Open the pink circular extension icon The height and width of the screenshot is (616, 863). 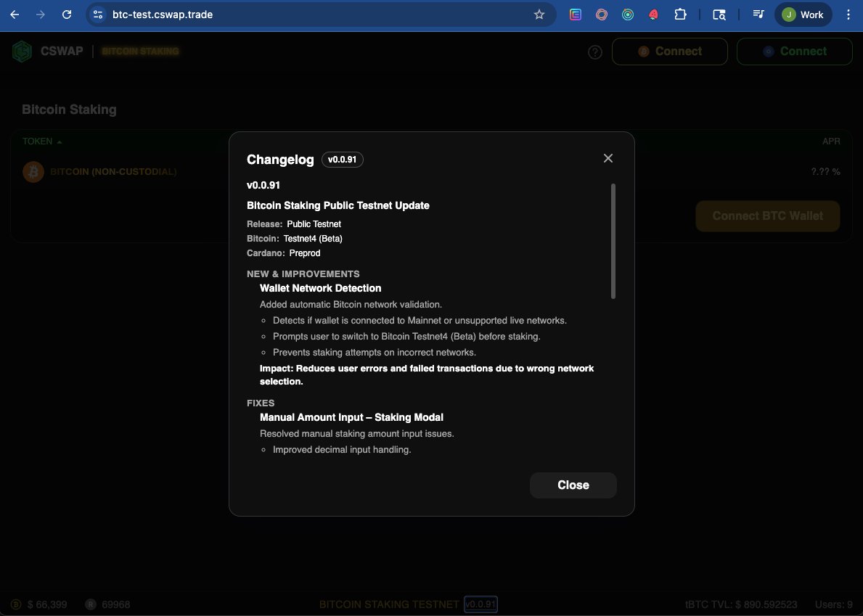(602, 15)
